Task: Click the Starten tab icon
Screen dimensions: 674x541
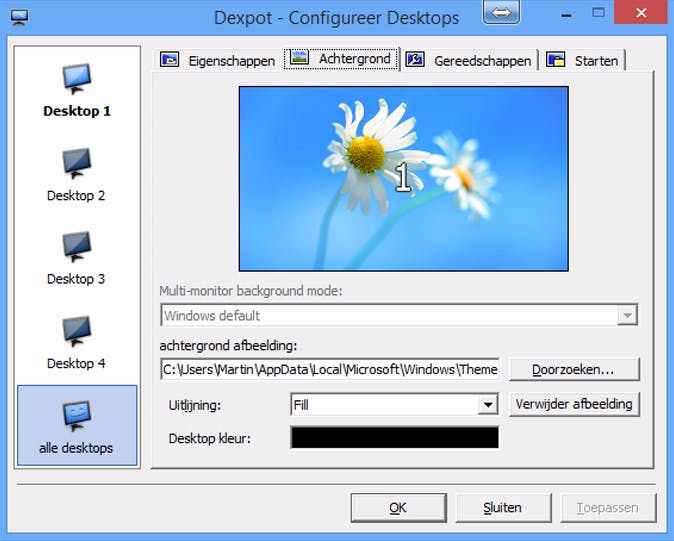Action: (x=556, y=59)
